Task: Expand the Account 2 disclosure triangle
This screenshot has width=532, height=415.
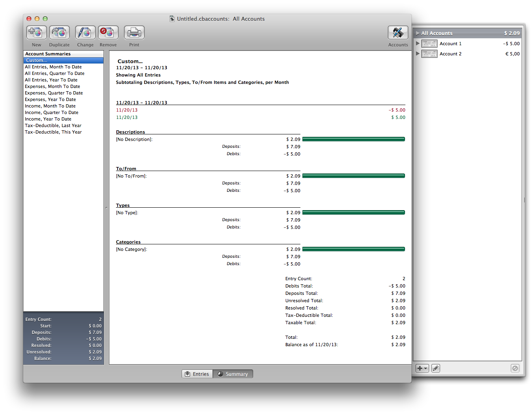Action: [x=418, y=54]
